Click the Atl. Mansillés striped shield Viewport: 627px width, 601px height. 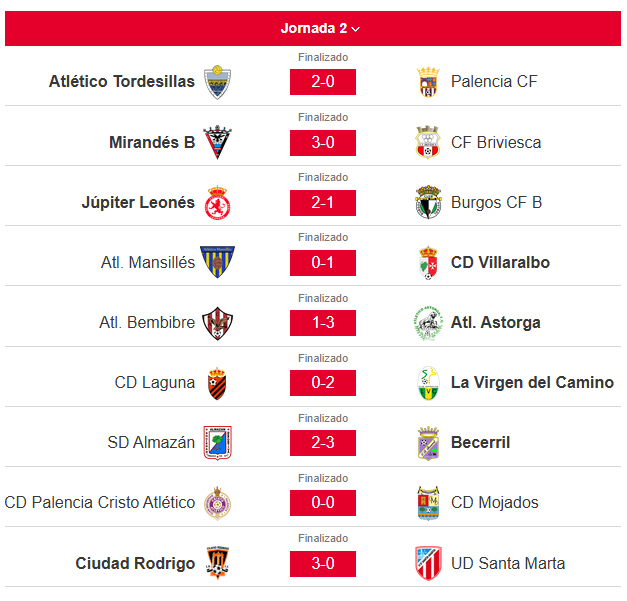[217, 262]
